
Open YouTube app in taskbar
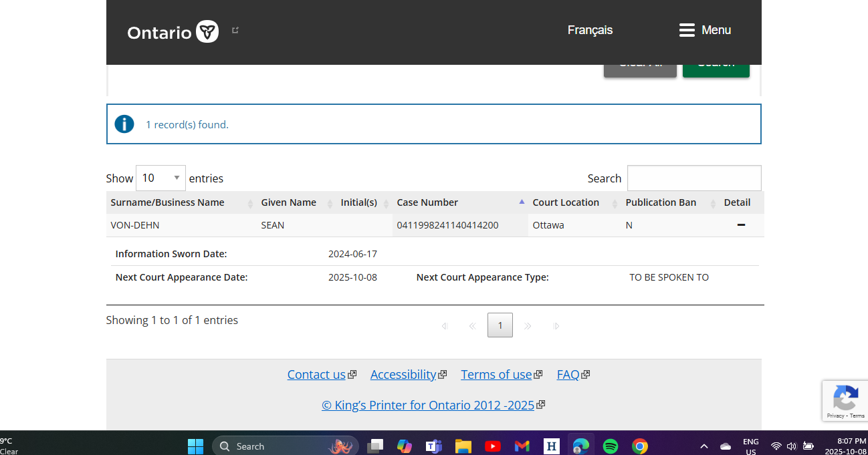[493, 446]
